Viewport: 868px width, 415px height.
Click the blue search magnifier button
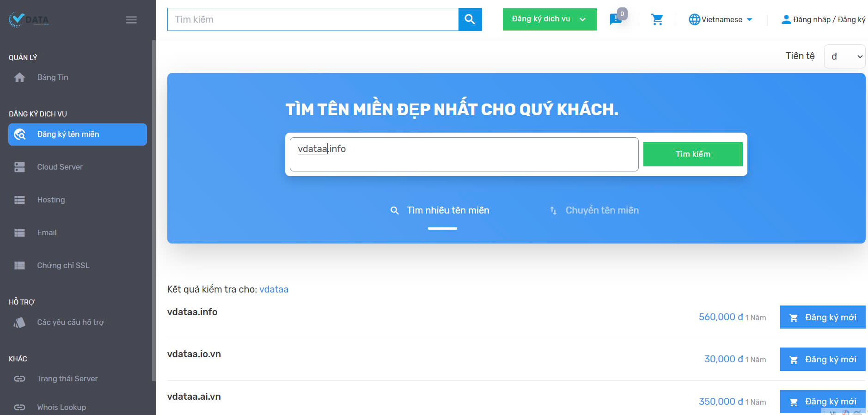click(x=470, y=19)
